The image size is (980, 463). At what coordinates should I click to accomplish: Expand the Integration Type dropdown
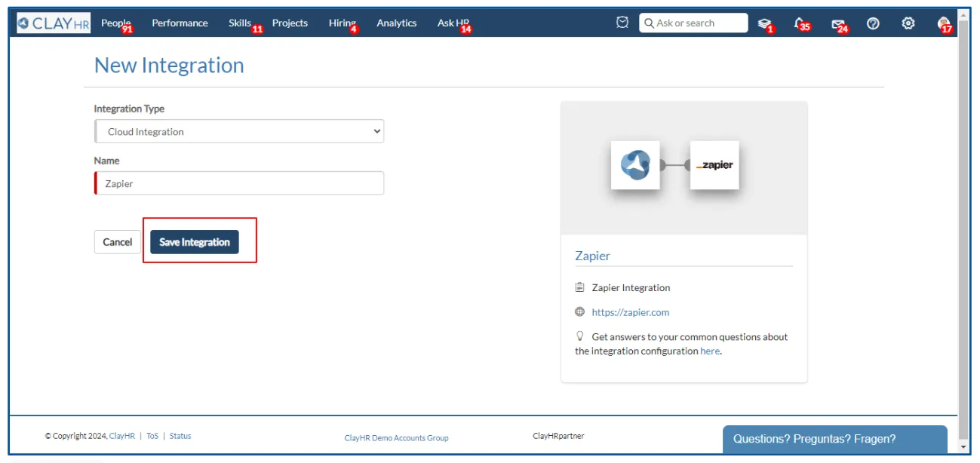click(239, 131)
